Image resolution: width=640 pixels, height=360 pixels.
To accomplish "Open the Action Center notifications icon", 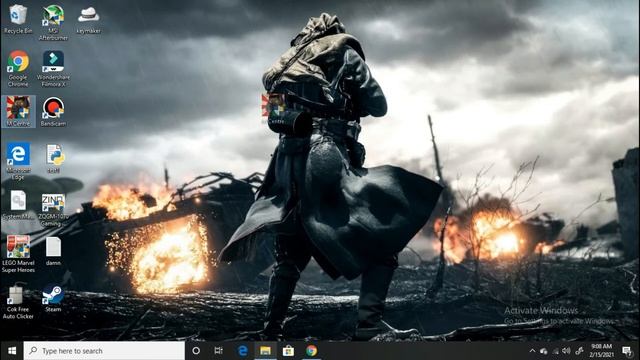I will 627,351.
